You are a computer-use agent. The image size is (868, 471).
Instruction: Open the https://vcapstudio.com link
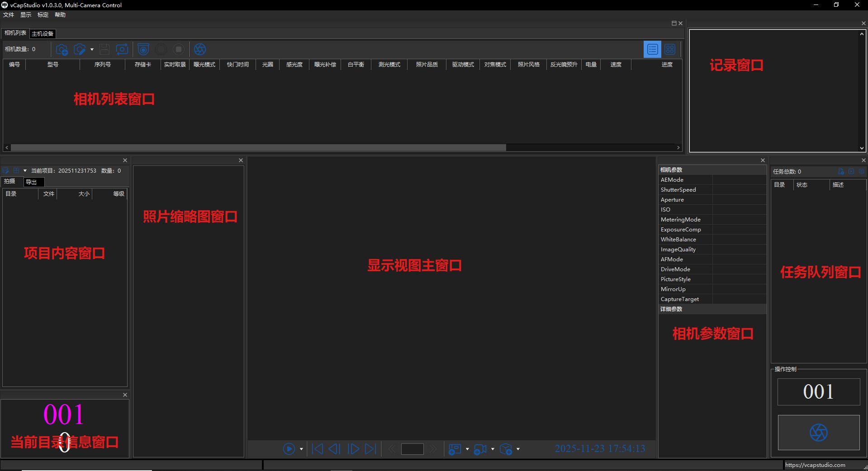tap(814, 465)
